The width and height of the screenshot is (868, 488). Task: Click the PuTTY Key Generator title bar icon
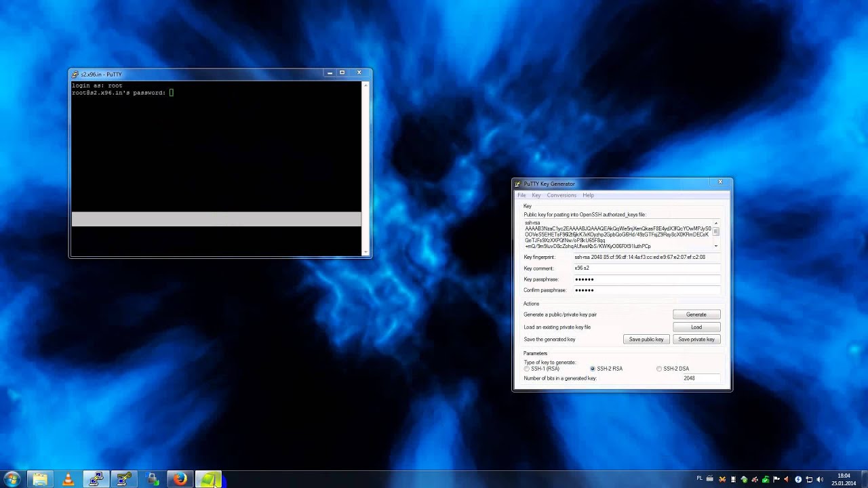pos(517,184)
